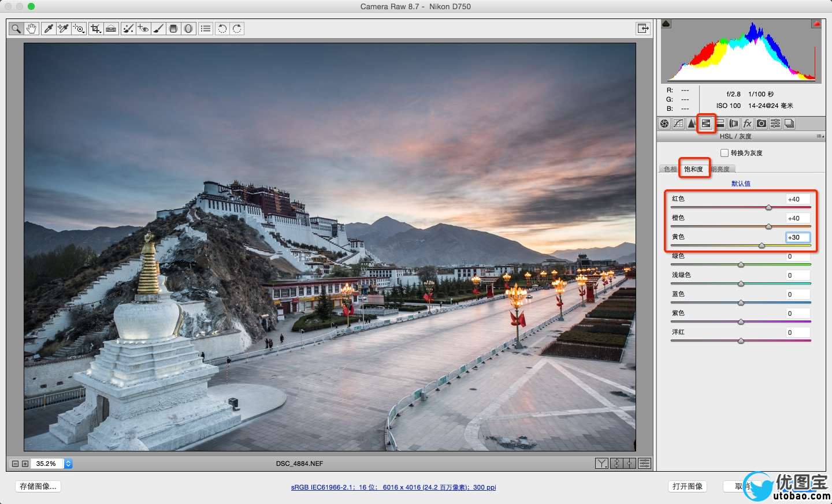Toggle before/after preview Y button
Image resolution: width=832 pixels, height=504 pixels.
click(x=601, y=463)
